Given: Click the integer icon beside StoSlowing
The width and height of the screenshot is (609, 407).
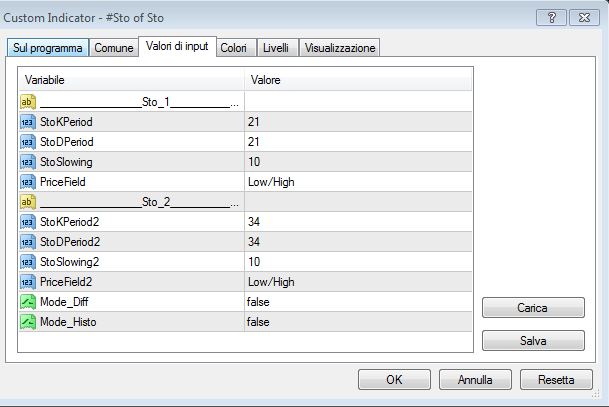Looking at the screenshot, I should [28, 162].
